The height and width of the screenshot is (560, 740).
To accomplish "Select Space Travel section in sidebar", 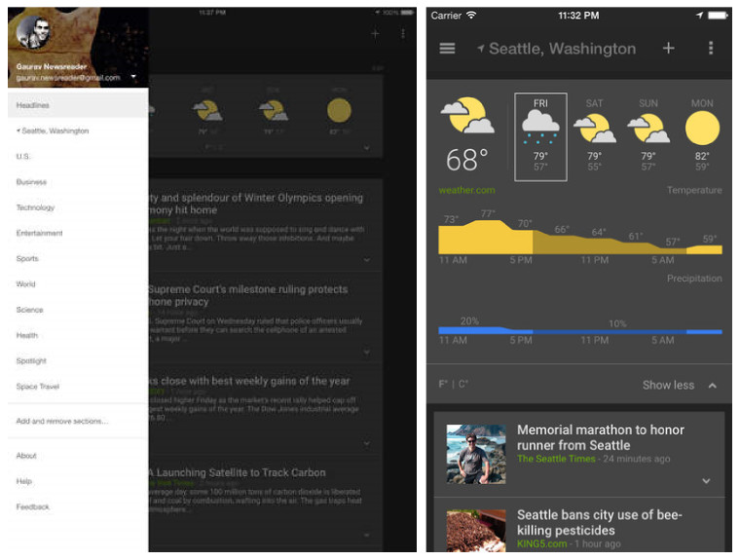I will pos(38,387).
